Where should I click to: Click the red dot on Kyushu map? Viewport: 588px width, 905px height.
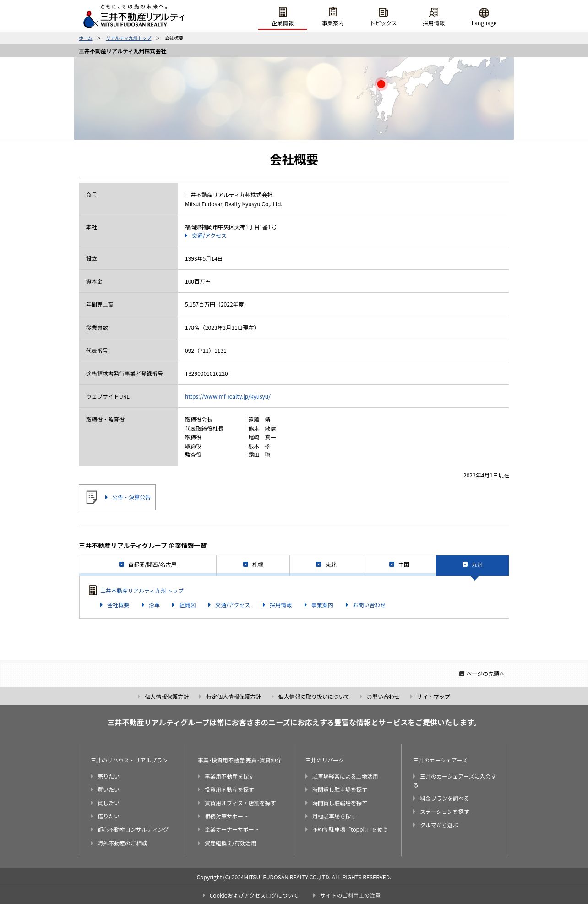[x=381, y=84]
